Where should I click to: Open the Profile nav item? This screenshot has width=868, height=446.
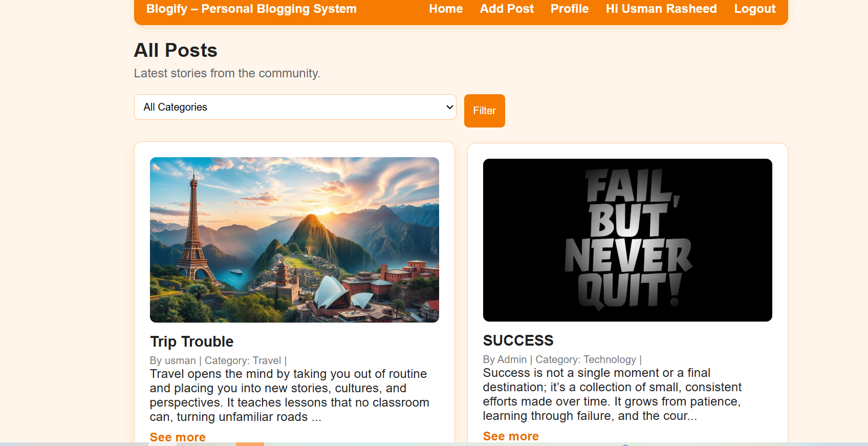point(570,9)
